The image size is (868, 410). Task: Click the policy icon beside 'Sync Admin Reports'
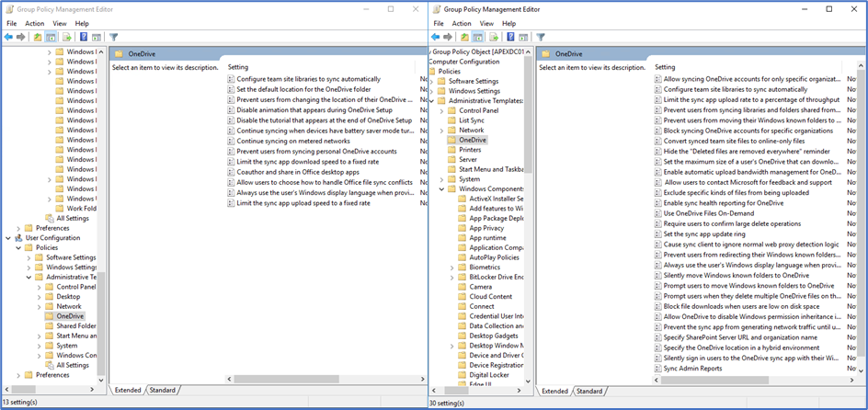tap(657, 368)
